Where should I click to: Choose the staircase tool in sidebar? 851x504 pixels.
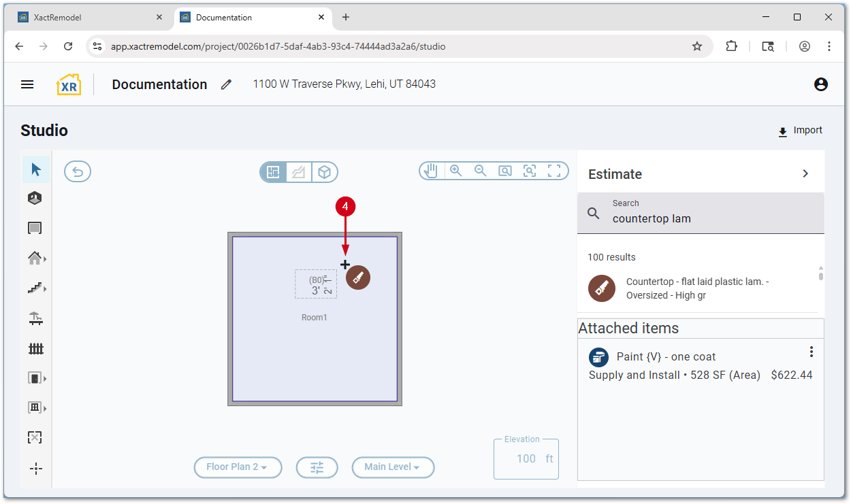pos(35,288)
